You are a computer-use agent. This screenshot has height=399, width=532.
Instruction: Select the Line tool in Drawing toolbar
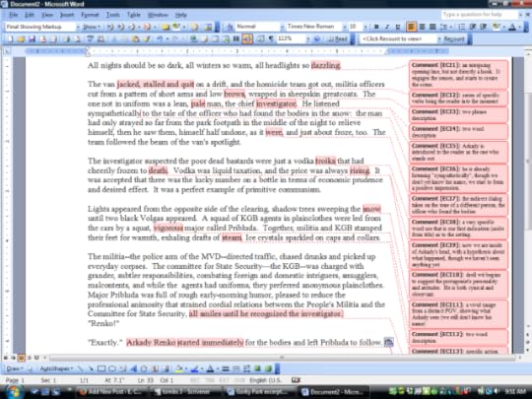pyautogui.click(x=80, y=368)
